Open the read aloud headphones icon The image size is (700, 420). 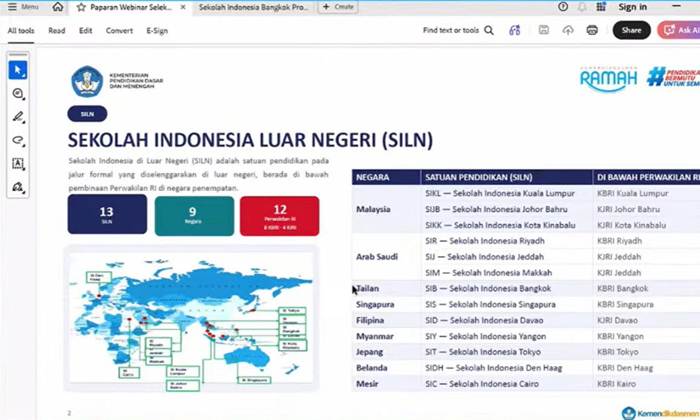pos(514,30)
